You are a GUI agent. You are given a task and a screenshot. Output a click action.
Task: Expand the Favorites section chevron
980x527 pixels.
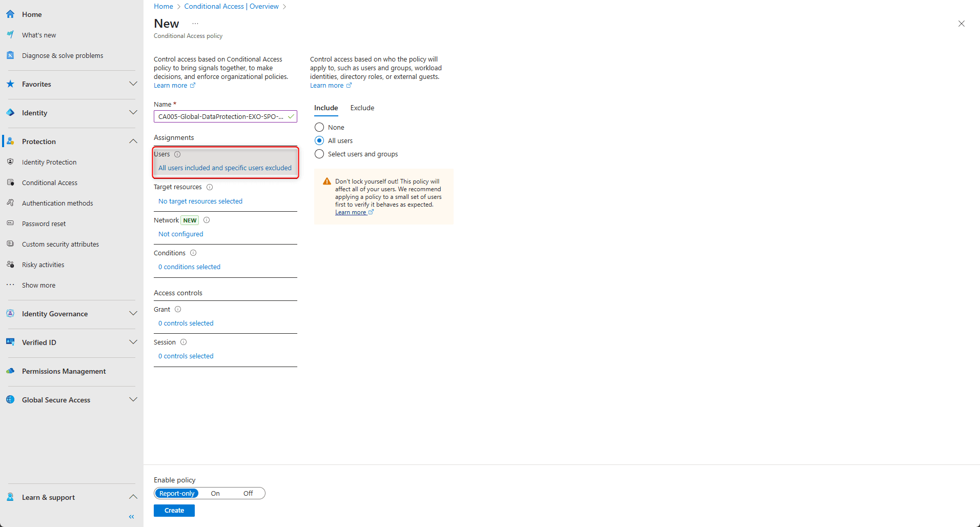[133, 84]
